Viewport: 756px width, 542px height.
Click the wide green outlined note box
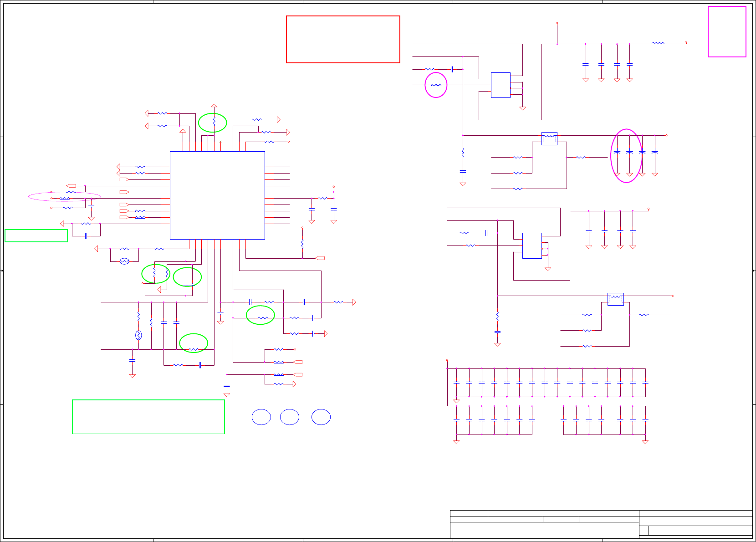(x=148, y=417)
